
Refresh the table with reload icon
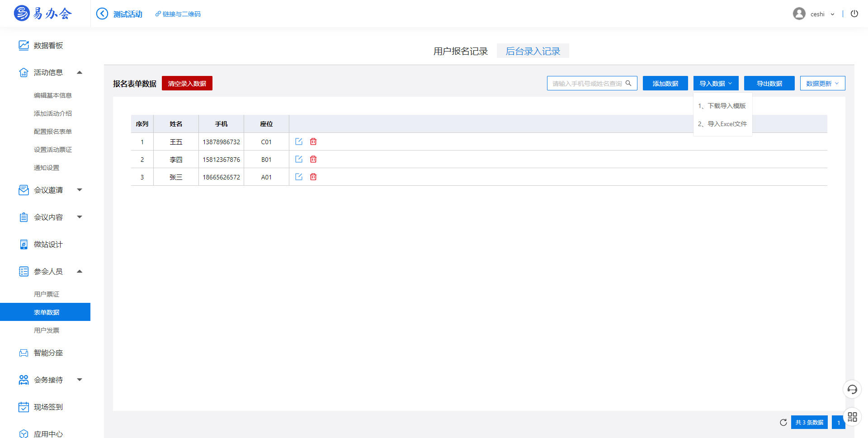(783, 422)
